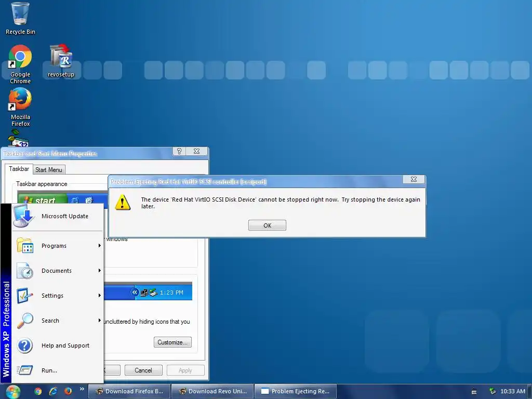Open the Search submenu
Screen dimensions: 532x399
pos(57,321)
